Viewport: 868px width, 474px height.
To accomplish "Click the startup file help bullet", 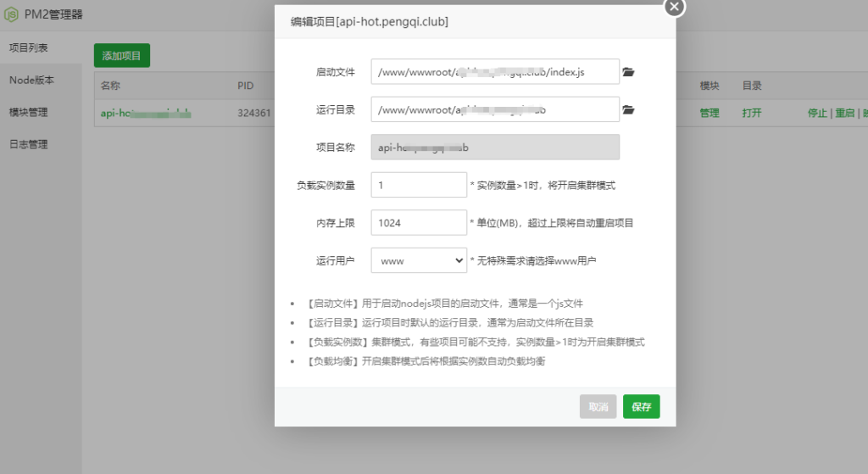I will tap(444, 304).
